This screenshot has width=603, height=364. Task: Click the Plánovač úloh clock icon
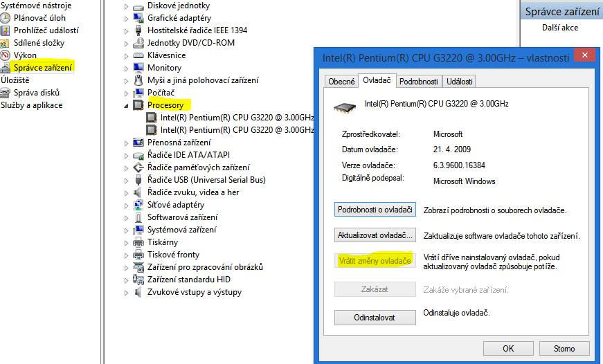click(x=6, y=18)
